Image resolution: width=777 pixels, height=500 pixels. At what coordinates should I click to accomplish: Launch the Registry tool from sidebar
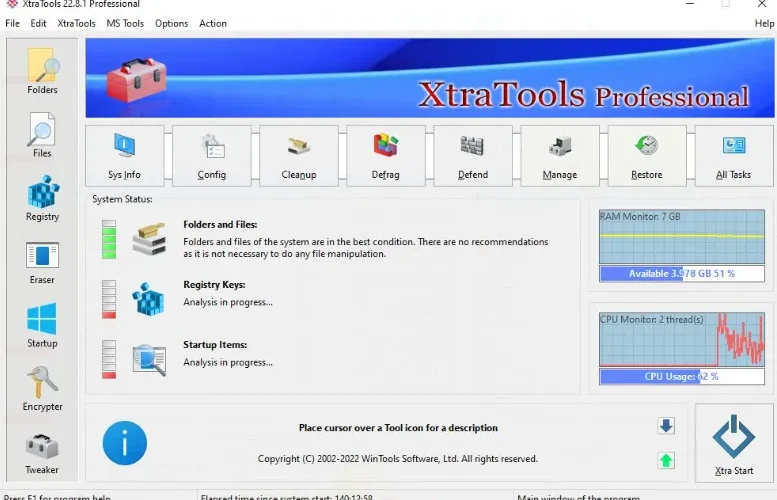click(42, 198)
